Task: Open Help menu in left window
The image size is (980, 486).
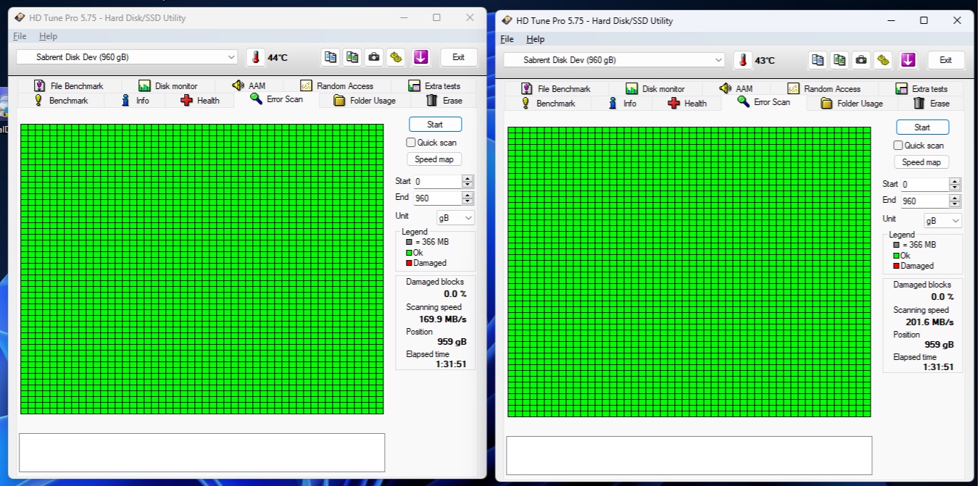Action: (x=48, y=36)
